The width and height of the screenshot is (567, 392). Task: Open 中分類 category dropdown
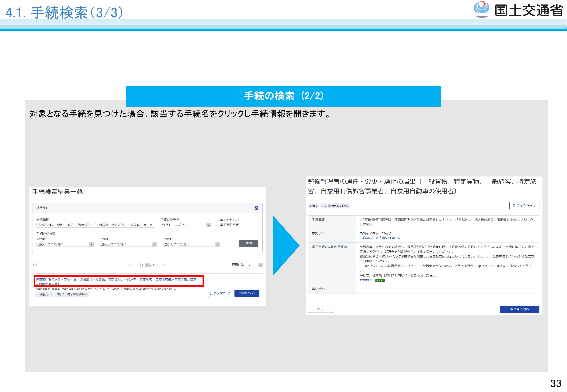(128, 244)
